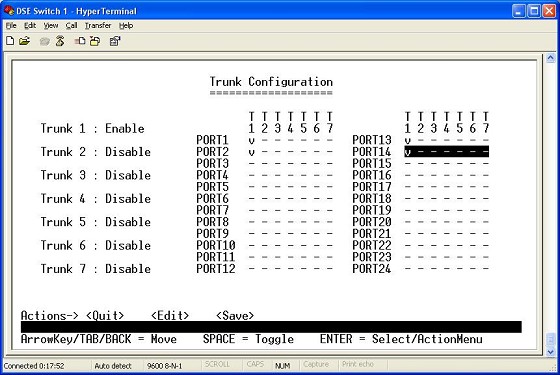Click the highlighted PORT14 T1 'v' mark
560x375 pixels.
408,152
